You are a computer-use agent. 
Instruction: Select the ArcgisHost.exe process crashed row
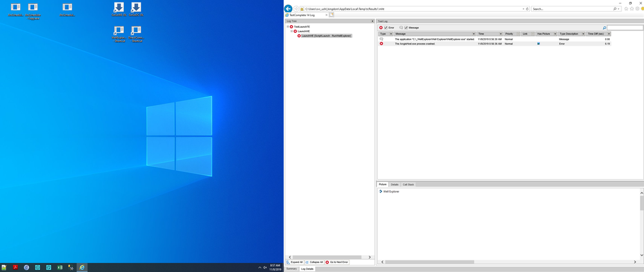click(438, 43)
